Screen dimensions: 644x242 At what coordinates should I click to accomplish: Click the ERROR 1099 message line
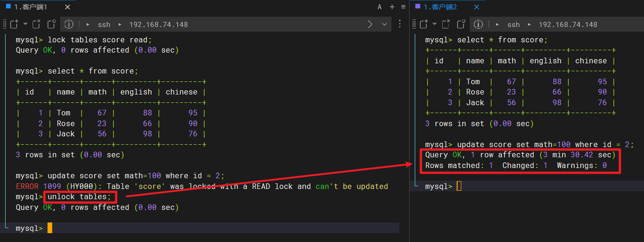tap(202, 187)
